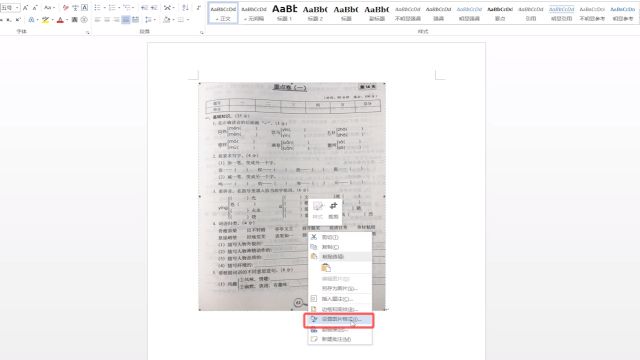Click the Align Left icon
640x360 pixels.
[97, 20]
